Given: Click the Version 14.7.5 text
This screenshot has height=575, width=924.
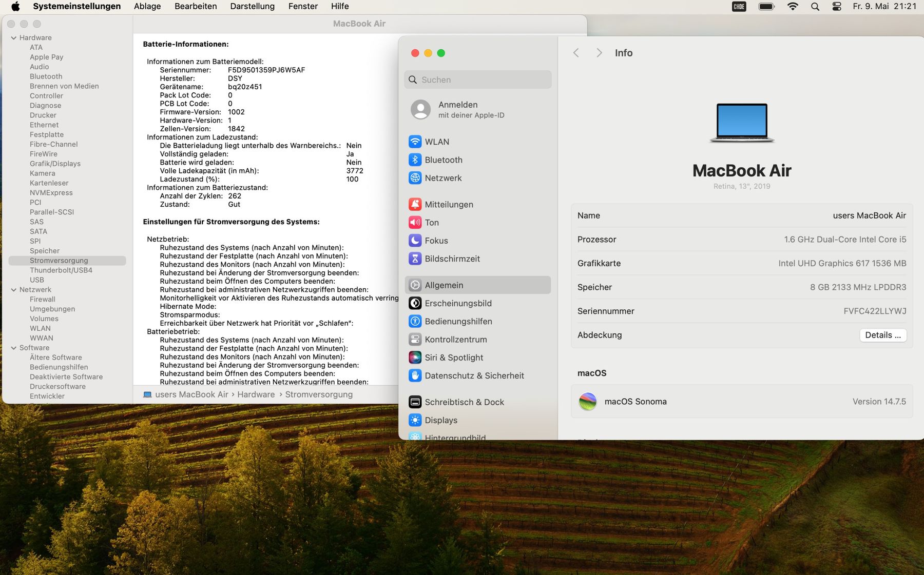Looking at the screenshot, I should click(879, 402).
